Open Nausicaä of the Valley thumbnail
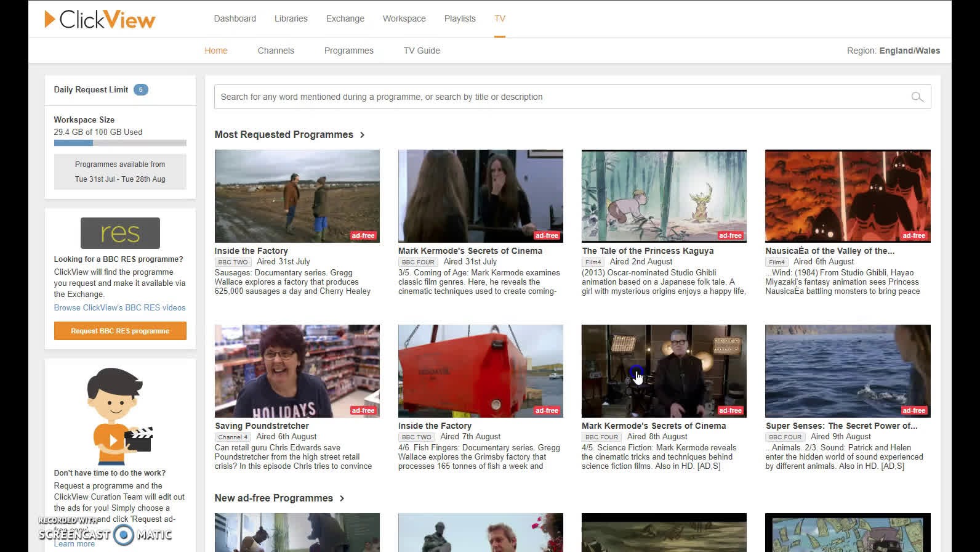The height and width of the screenshot is (552, 980). [x=848, y=196]
